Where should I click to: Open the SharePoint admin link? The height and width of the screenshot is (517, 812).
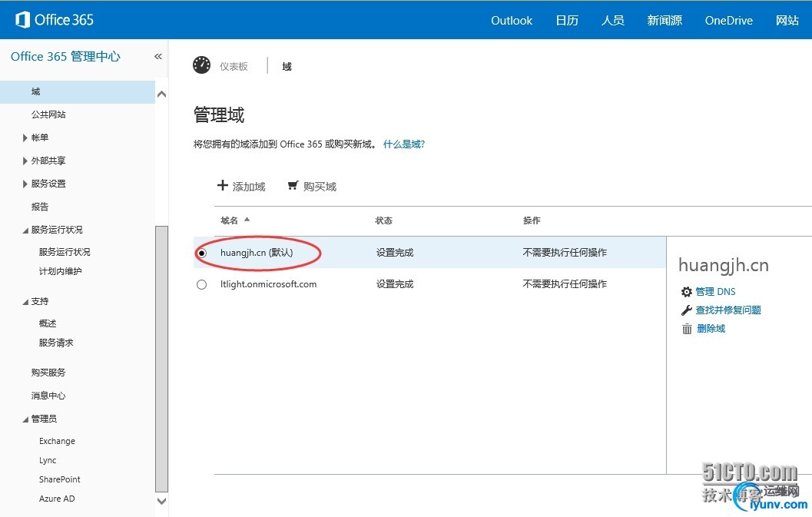pyautogui.click(x=60, y=479)
